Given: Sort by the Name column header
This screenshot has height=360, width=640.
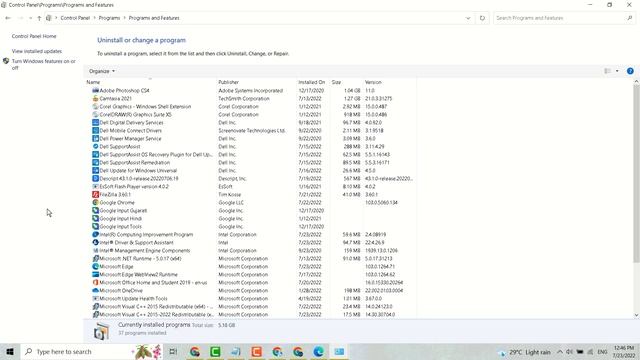Looking at the screenshot, I should (150, 82).
